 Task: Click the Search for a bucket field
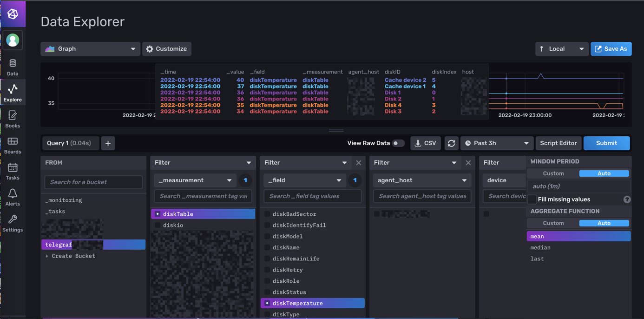93,182
